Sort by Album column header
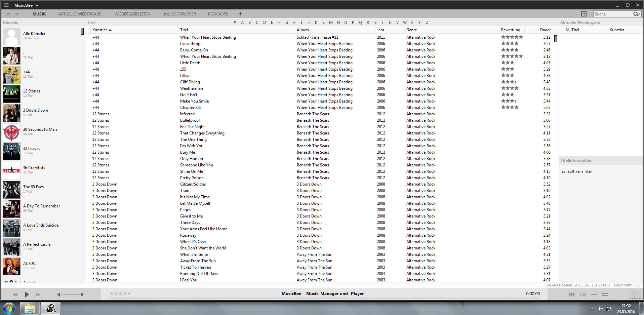The width and height of the screenshot is (644, 315). pos(303,30)
